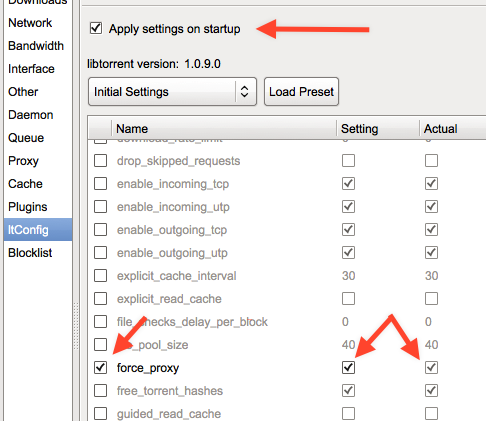Open the Initial Settings preset dropdown

point(172,92)
